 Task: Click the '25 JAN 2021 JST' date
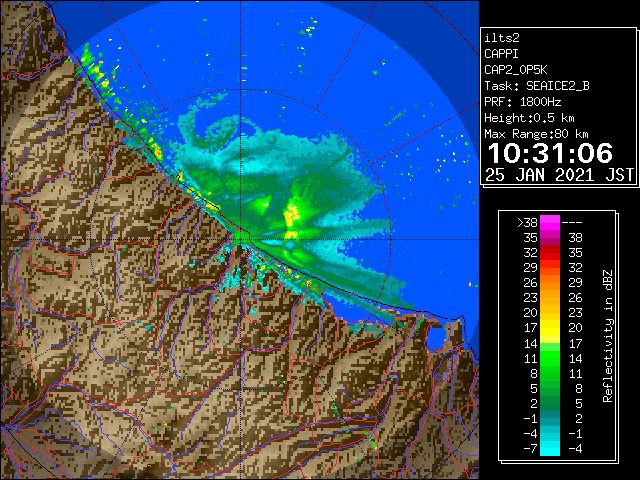[x=559, y=175]
